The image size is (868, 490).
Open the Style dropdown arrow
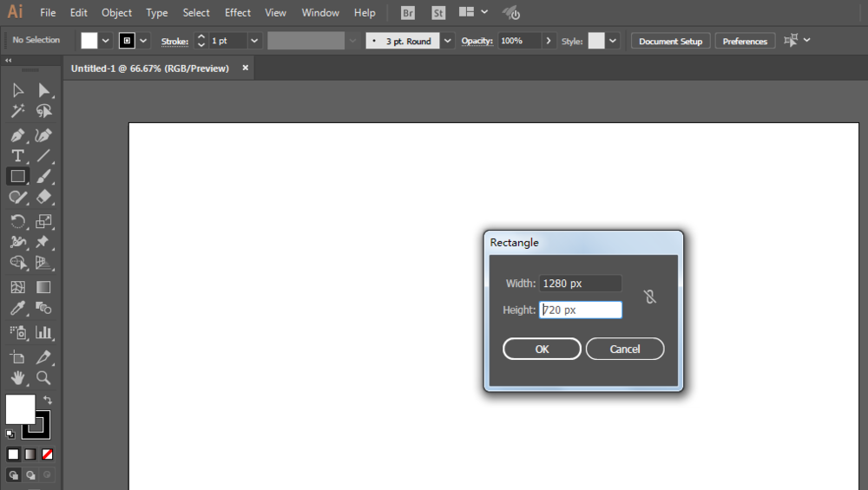click(614, 41)
